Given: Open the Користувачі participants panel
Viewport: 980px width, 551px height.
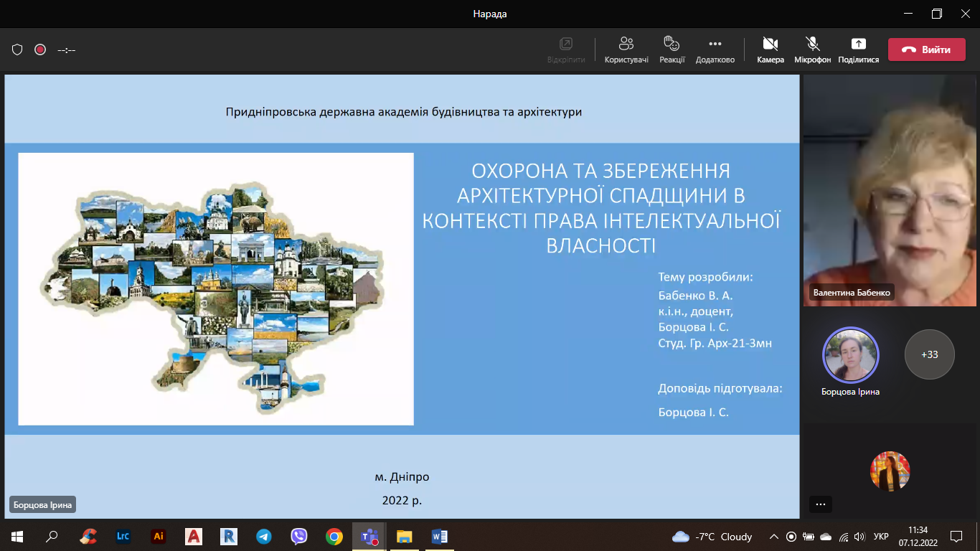Looking at the screenshot, I should [x=626, y=50].
